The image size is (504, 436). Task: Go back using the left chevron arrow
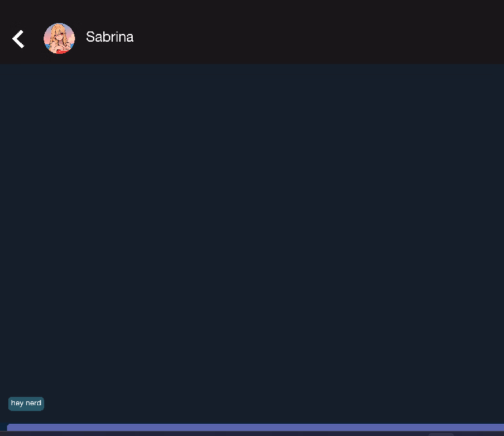[19, 39]
